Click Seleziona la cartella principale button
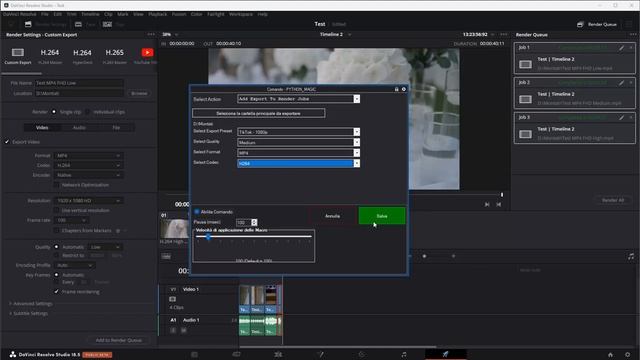The height and width of the screenshot is (360, 640). pyautogui.click(x=259, y=113)
